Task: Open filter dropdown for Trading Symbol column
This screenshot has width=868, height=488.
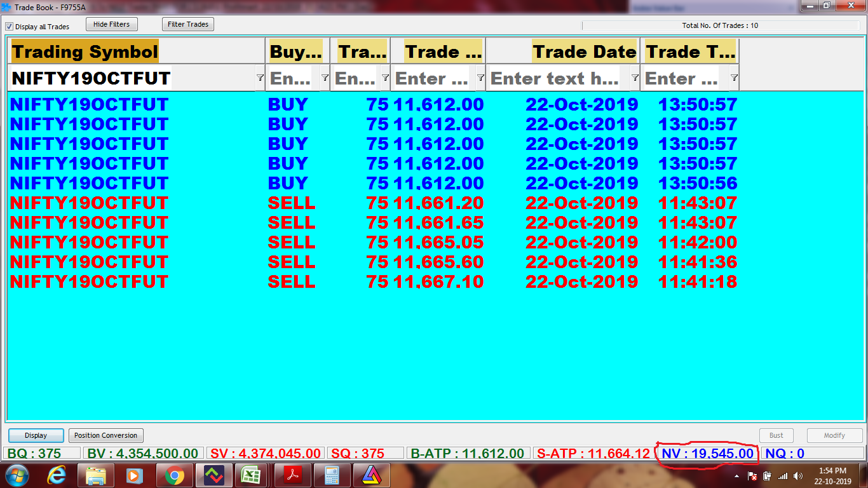Action: point(259,78)
